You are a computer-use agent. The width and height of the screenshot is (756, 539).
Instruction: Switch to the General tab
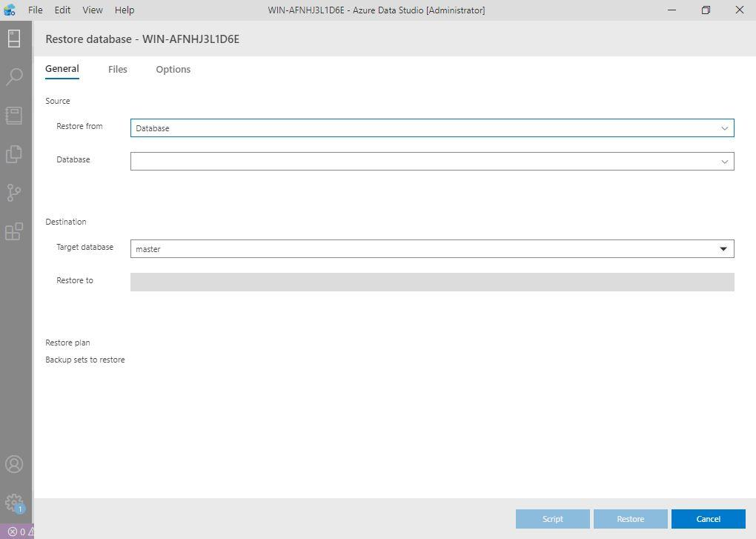(62, 69)
